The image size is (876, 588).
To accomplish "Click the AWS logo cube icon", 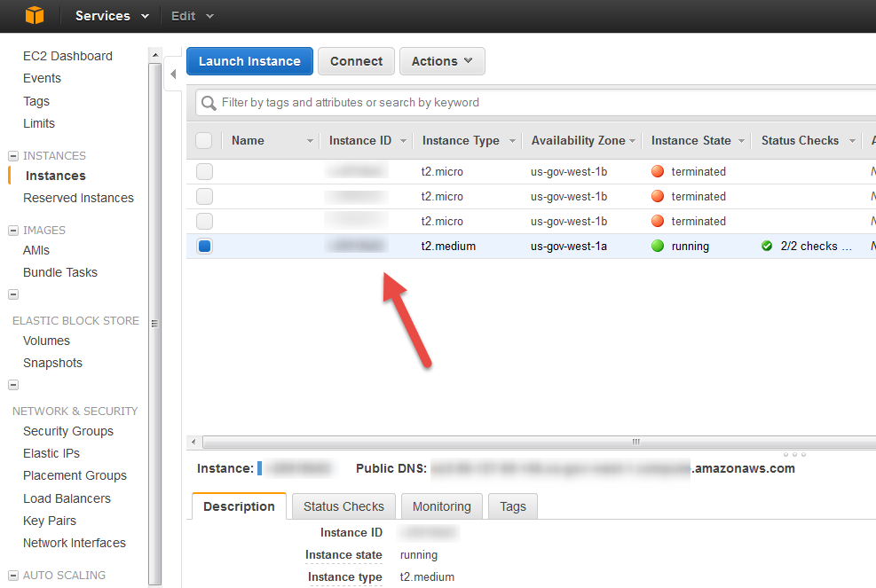I will [33, 15].
